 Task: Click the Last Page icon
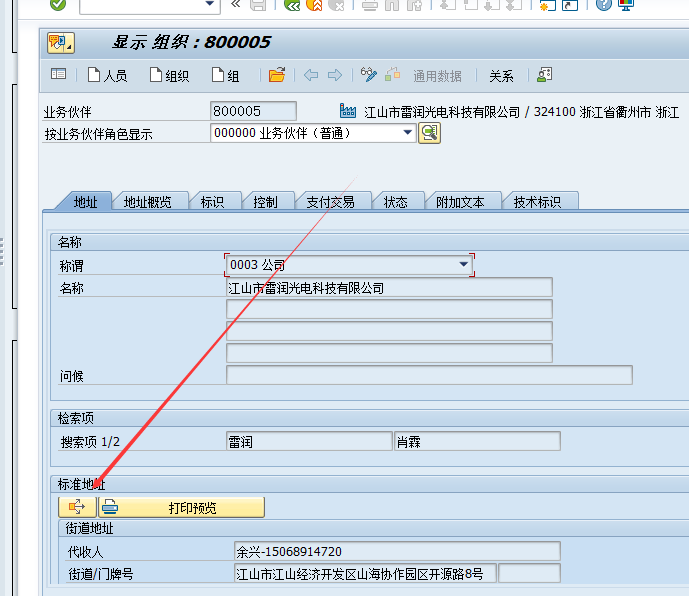(513, 5)
